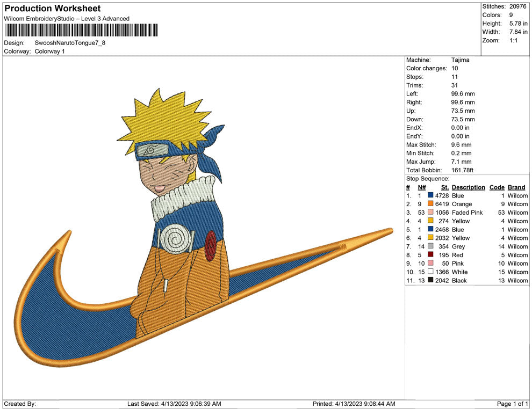Select stitch count 4728 in stop 1

pyautogui.click(x=442, y=196)
